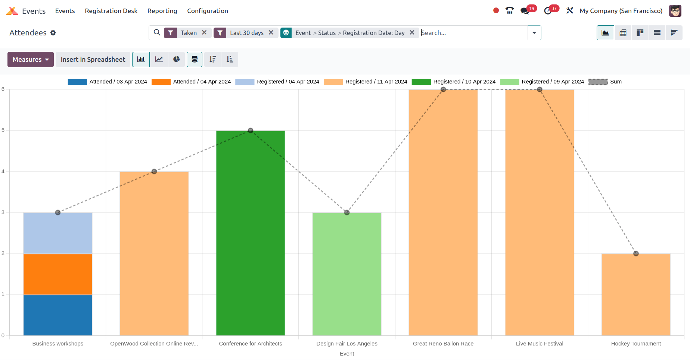Screen dimensions: 690x360
Task: Open the VoIP phone icon
Action: [510, 11]
